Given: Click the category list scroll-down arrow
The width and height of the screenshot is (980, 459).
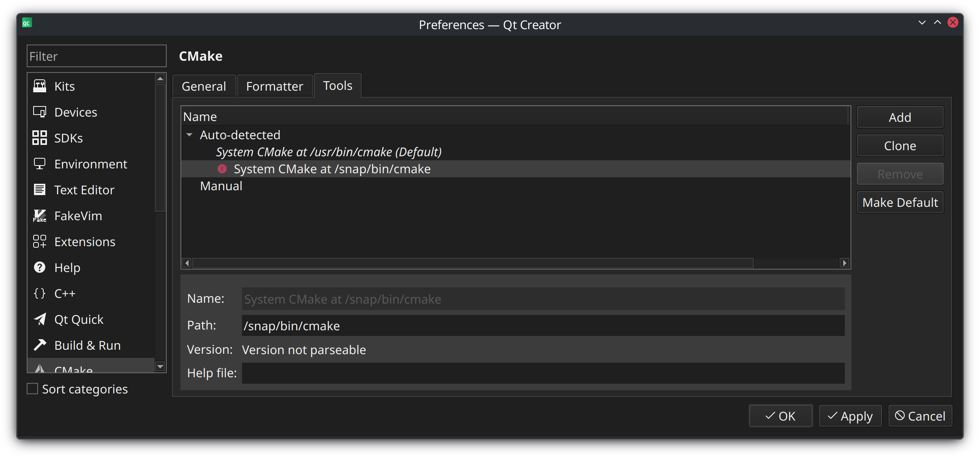Looking at the screenshot, I should click(160, 367).
